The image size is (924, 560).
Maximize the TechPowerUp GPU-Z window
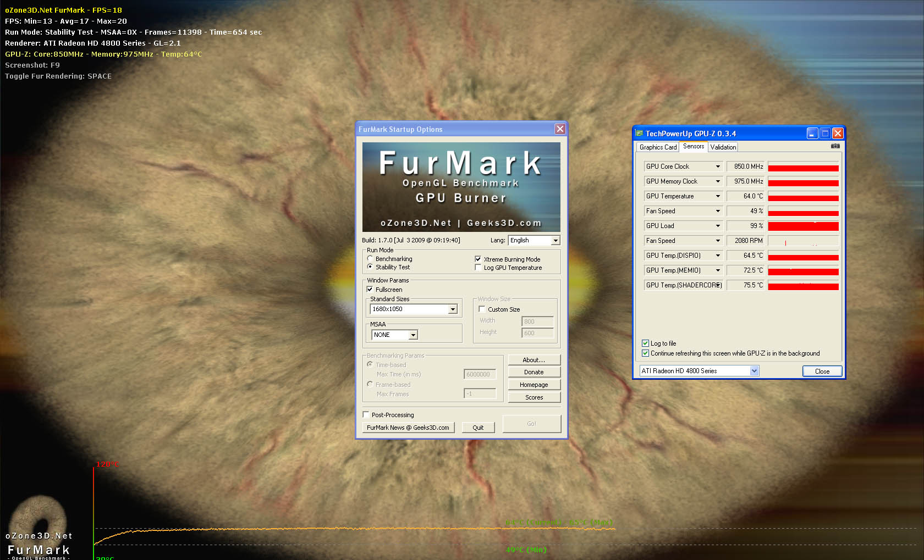(x=825, y=134)
